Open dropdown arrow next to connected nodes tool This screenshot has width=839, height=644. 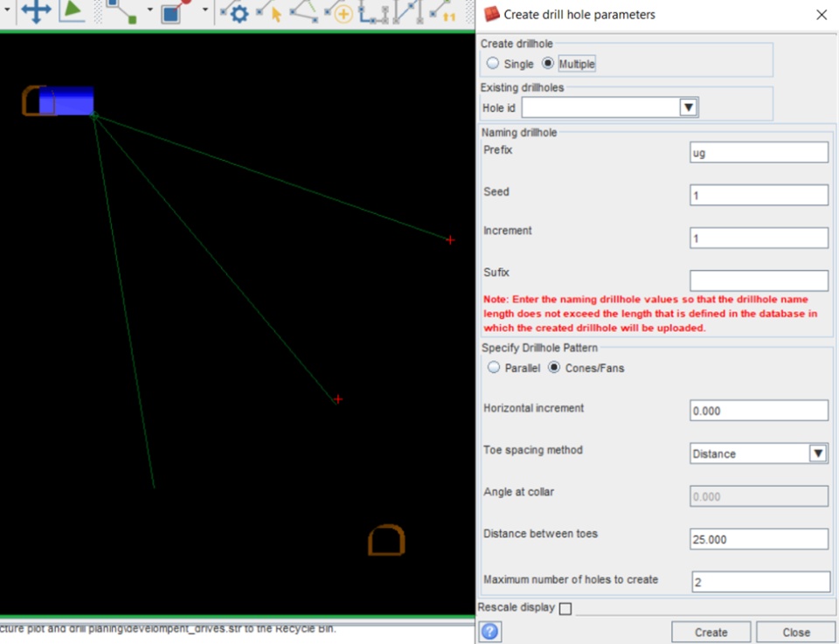(x=149, y=10)
